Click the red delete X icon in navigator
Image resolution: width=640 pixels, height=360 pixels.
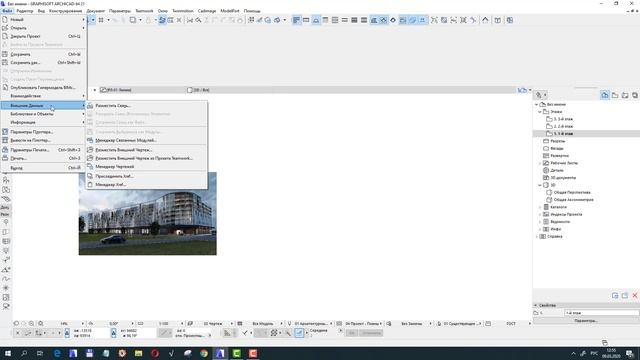click(635, 296)
